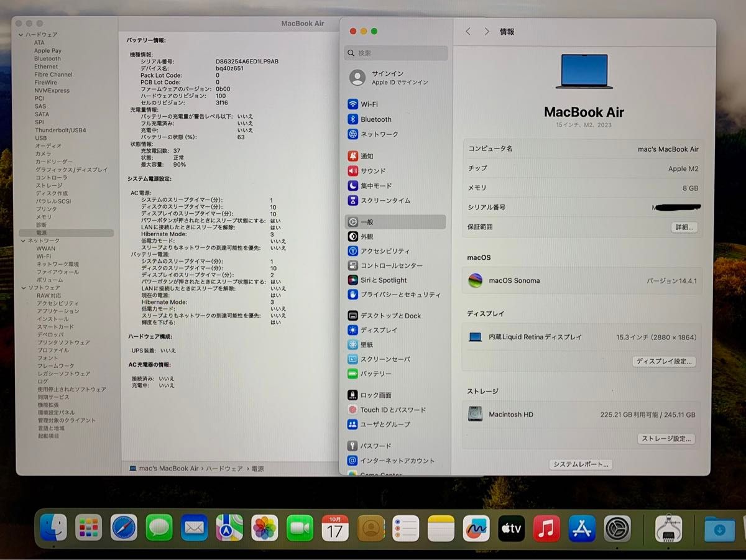Open インターネットアカウント at-sign icon
Screen dimensions: 746x560
[352, 461]
